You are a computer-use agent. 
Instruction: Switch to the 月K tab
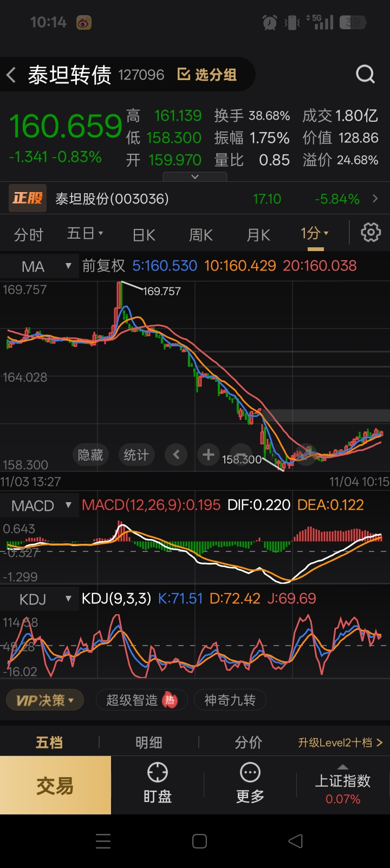258,235
